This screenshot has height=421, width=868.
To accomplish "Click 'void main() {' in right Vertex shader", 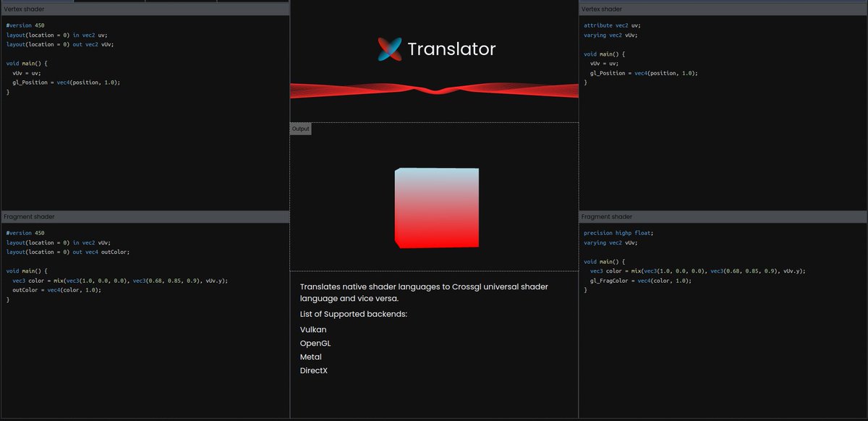I will pyautogui.click(x=604, y=54).
